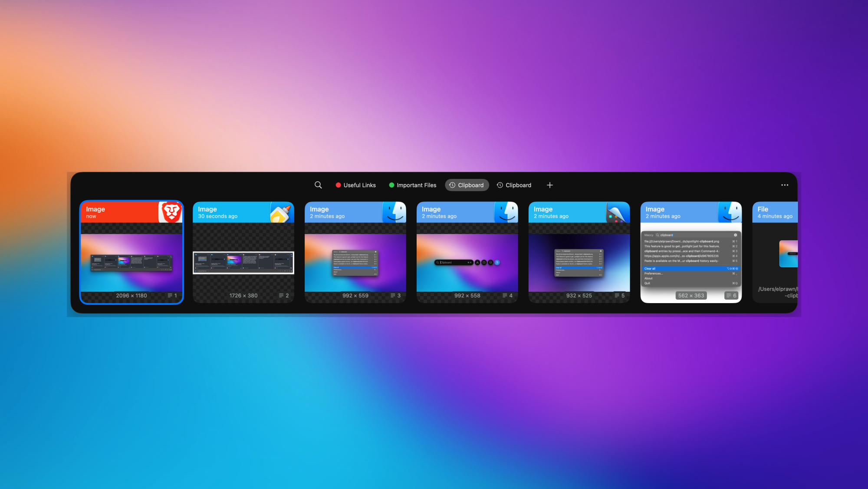This screenshot has width=868, height=489.
Task: Click the 932 × 525 dimension badge
Action: (579, 295)
